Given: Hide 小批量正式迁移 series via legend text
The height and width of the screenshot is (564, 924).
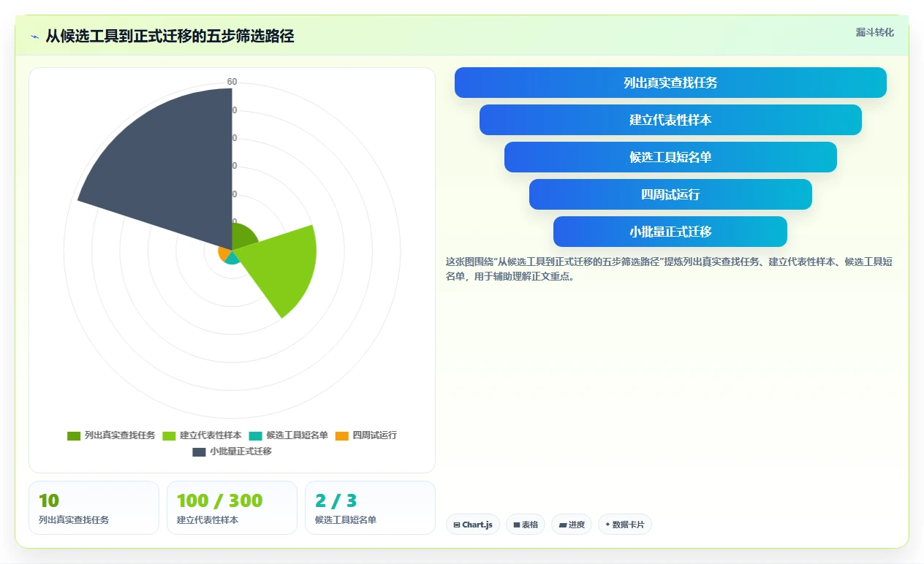Looking at the screenshot, I should coord(241,451).
